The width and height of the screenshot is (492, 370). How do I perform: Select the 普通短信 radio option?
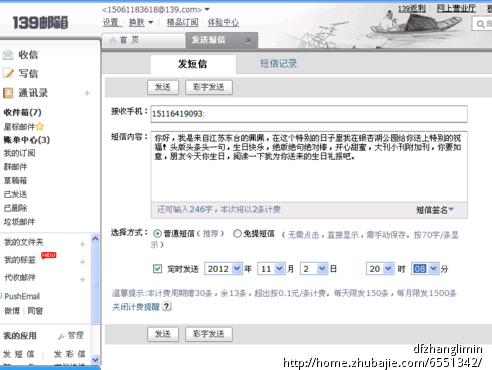(x=157, y=233)
